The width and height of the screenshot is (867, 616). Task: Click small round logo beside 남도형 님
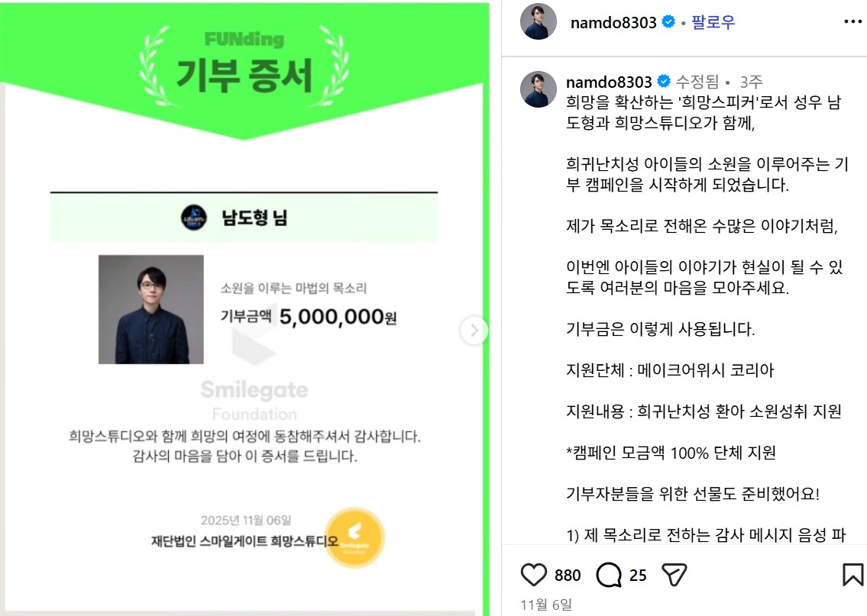[x=194, y=218]
